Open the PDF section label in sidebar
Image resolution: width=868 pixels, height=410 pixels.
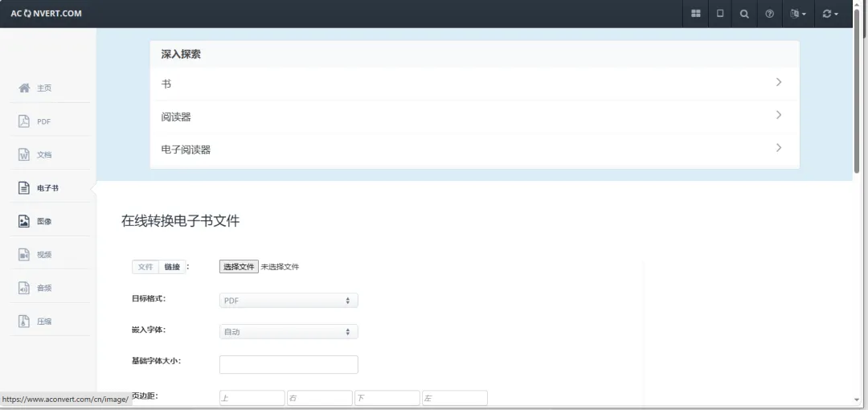(x=43, y=121)
